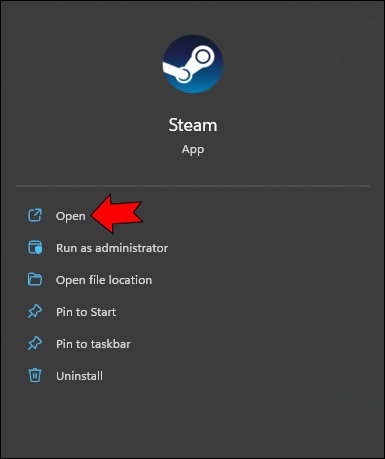Screen dimensions: 385x459
Task: Select the Open menu entry text
Action: click(71, 216)
